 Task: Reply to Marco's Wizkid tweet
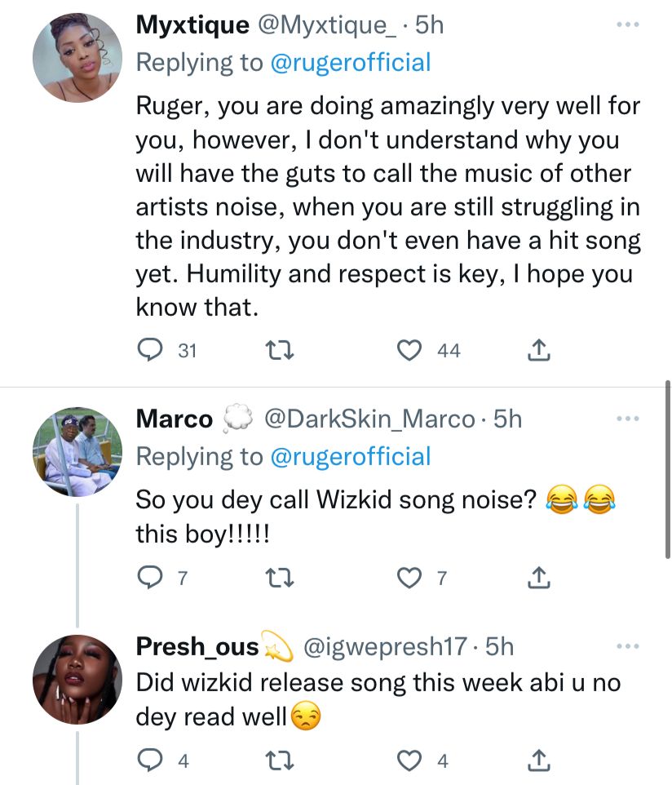coord(150,578)
